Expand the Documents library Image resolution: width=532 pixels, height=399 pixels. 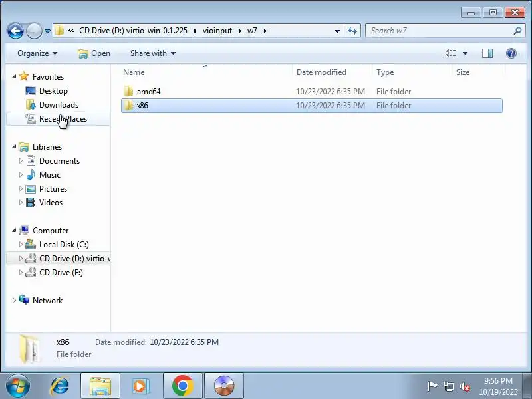[x=21, y=160]
